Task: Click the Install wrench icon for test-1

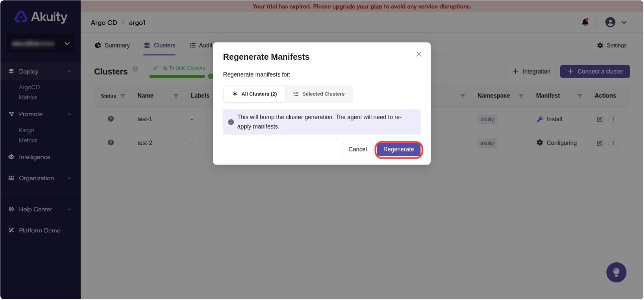Action: [x=540, y=119]
